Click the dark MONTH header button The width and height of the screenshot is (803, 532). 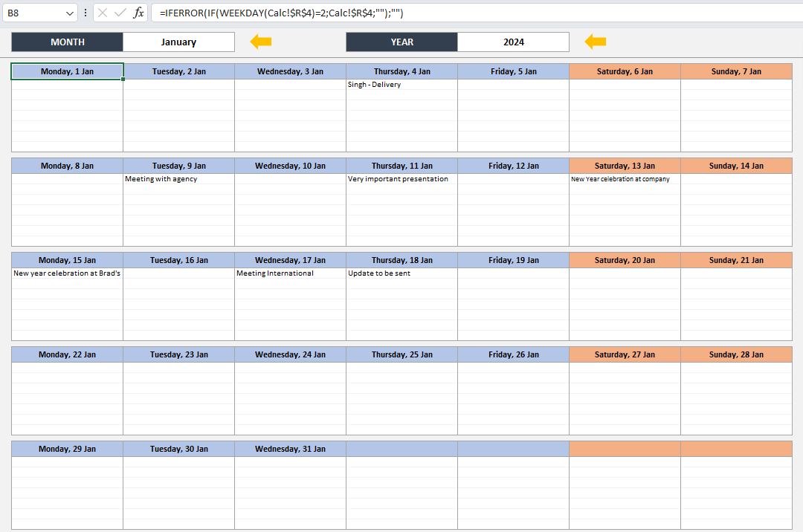[67, 42]
